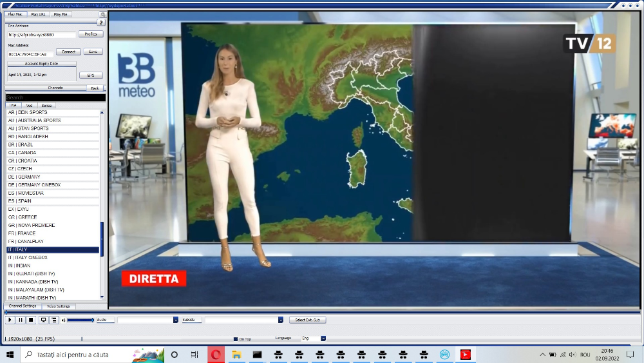Open notification center icon
The width and height of the screenshot is (644, 363).
pyautogui.click(x=630, y=355)
